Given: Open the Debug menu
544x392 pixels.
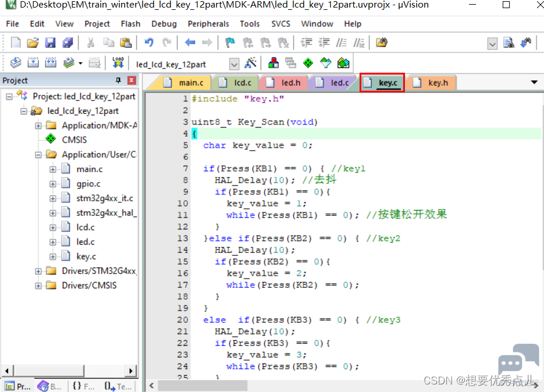Looking at the screenshot, I should coord(163,24).
